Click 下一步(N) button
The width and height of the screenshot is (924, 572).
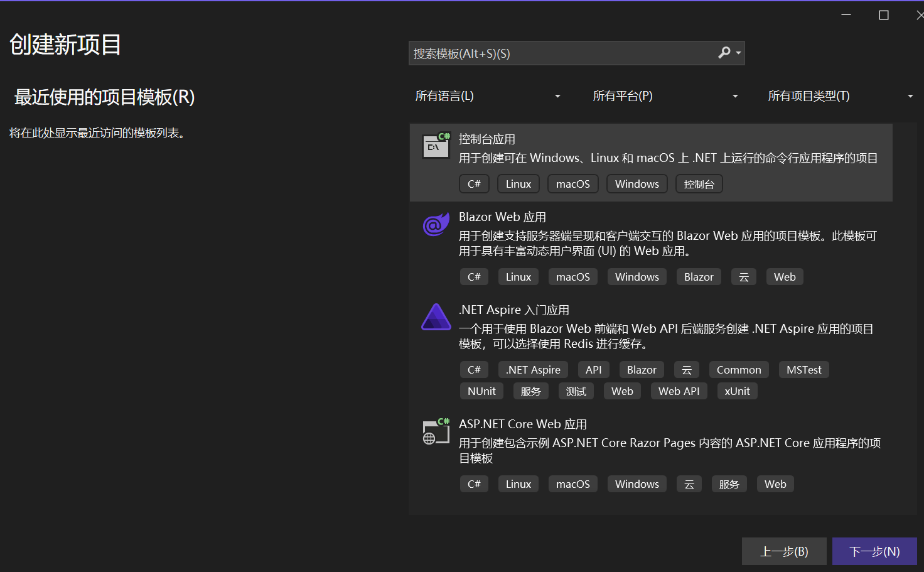tap(874, 551)
